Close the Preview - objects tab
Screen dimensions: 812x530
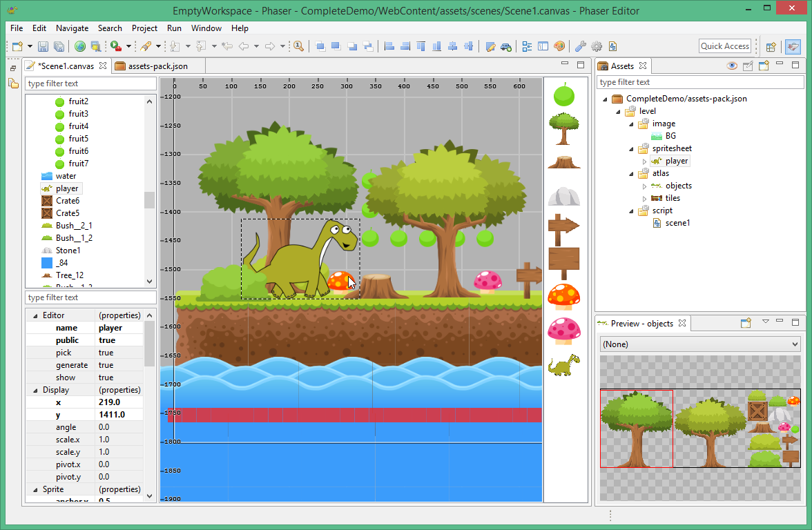[x=682, y=323]
